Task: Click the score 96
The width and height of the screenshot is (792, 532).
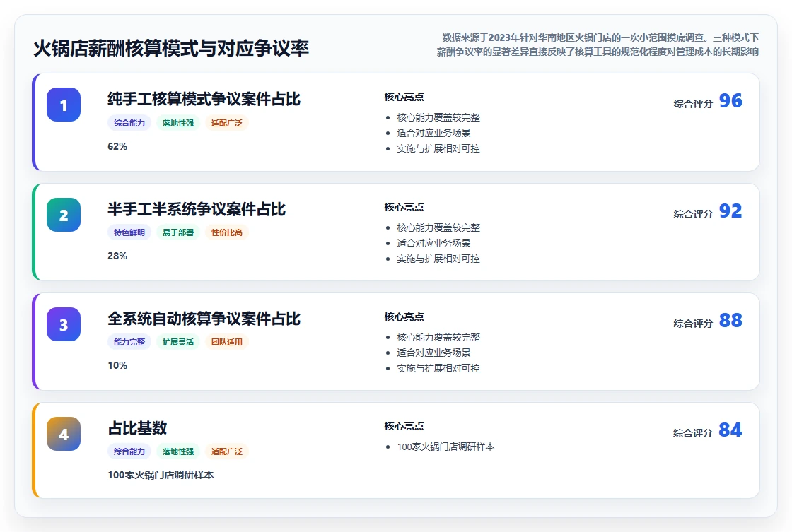Action: point(730,100)
